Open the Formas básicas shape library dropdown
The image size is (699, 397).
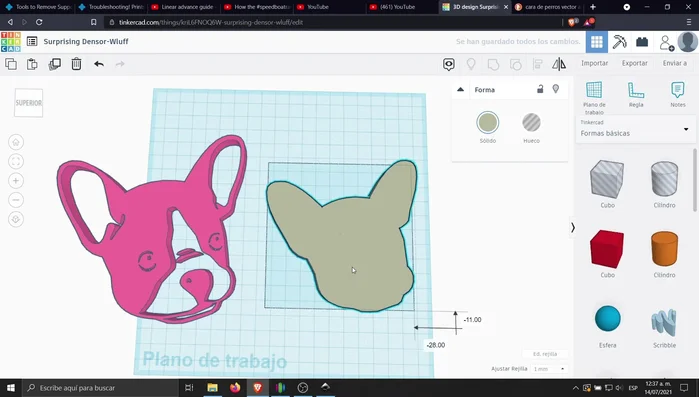635,129
